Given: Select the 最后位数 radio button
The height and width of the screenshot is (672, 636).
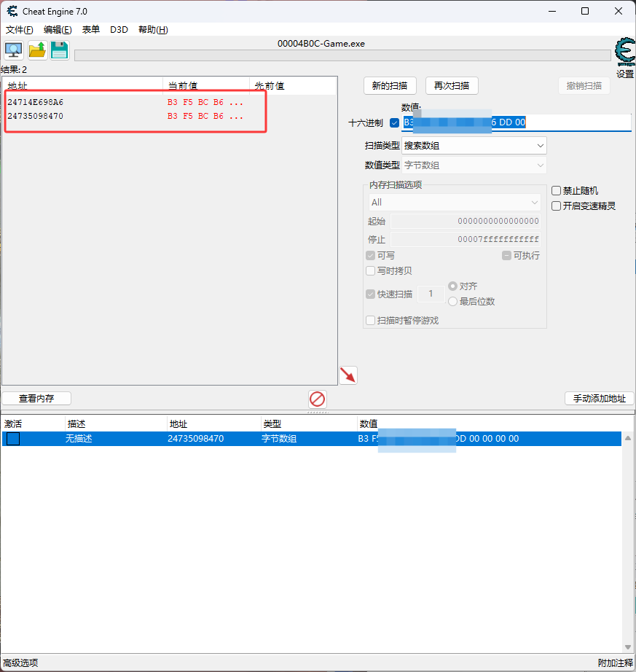Looking at the screenshot, I should tap(452, 302).
